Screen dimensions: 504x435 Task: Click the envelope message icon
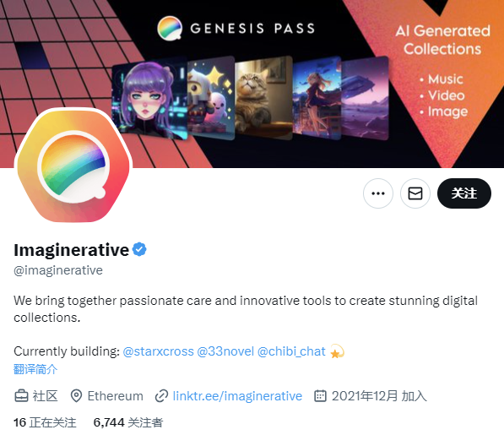click(415, 193)
